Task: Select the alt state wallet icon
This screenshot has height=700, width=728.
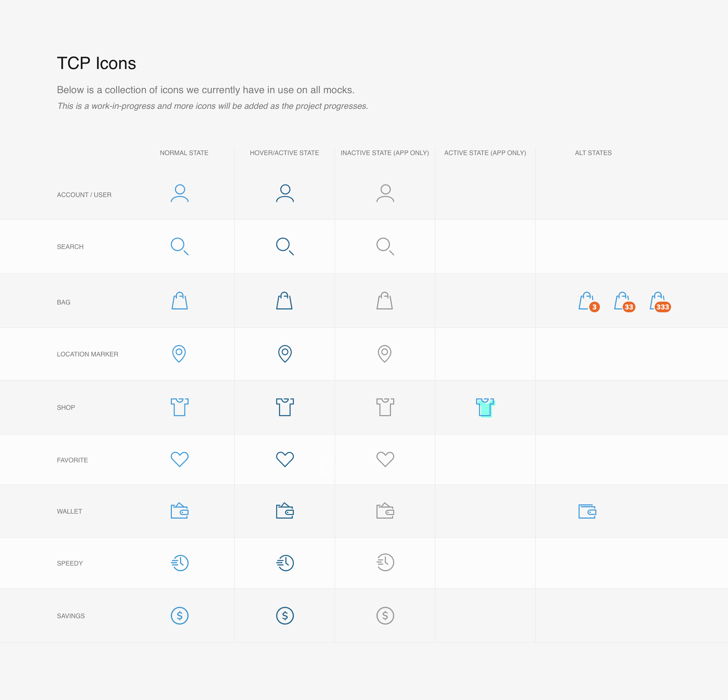Action: point(587,511)
